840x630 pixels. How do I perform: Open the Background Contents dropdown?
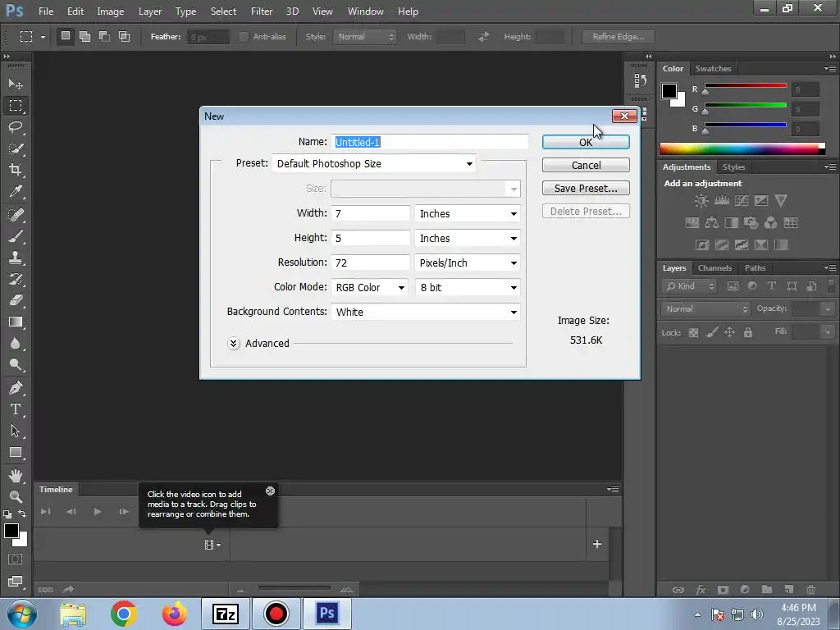click(426, 313)
